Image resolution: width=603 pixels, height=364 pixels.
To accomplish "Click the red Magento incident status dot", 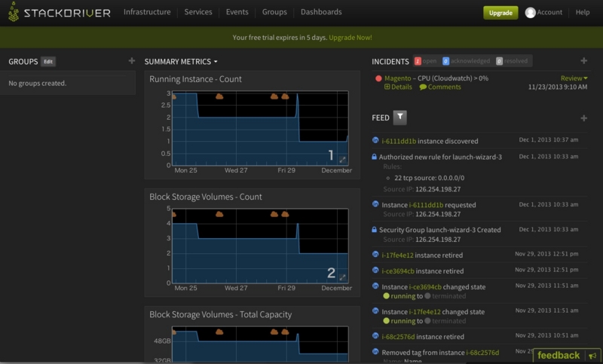I will pos(378,78).
